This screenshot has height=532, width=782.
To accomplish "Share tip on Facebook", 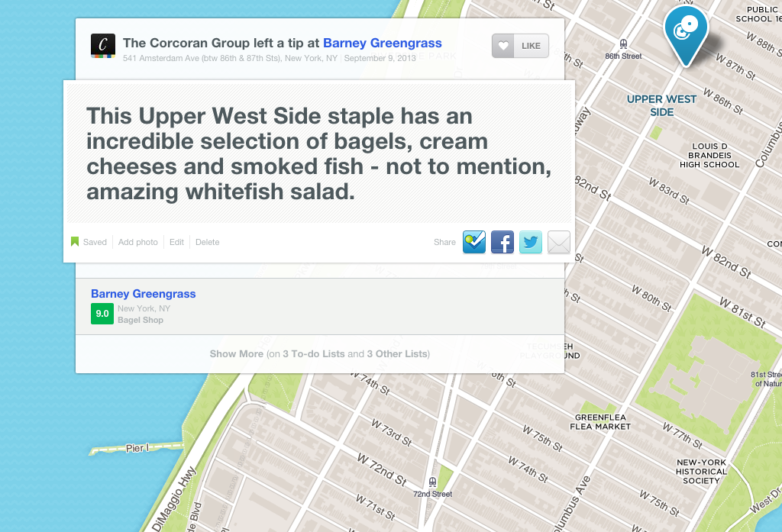I will coord(502,242).
